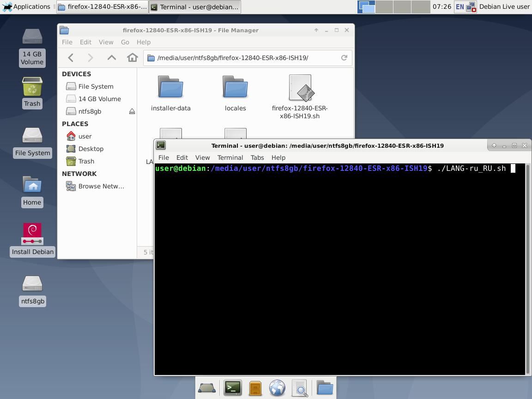Select Home desktop icon
The height and width of the screenshot is (399, 532).
coord(32,192)
